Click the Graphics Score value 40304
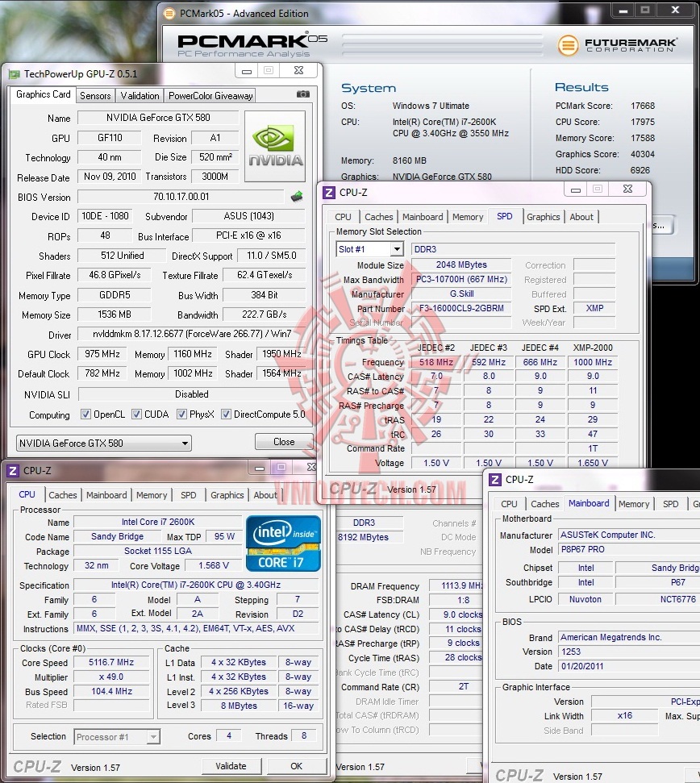The image size is (700, 783). coord(643,154)
